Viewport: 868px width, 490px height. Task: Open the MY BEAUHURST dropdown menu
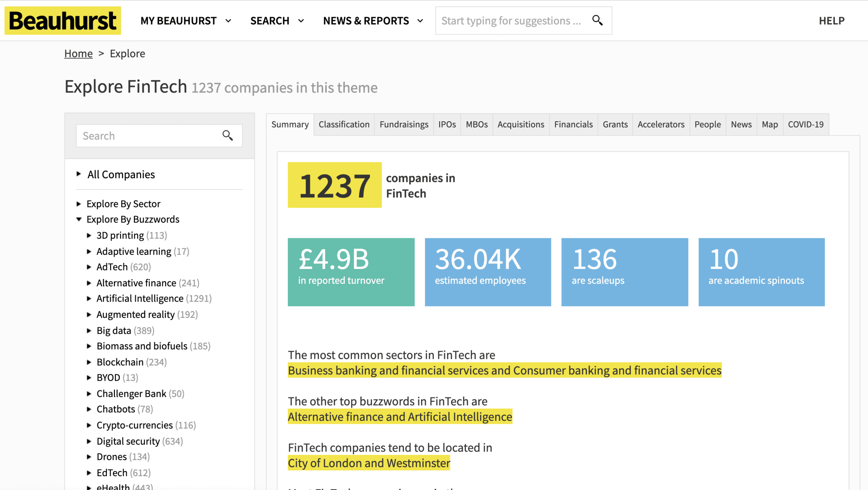coord(186,21)
